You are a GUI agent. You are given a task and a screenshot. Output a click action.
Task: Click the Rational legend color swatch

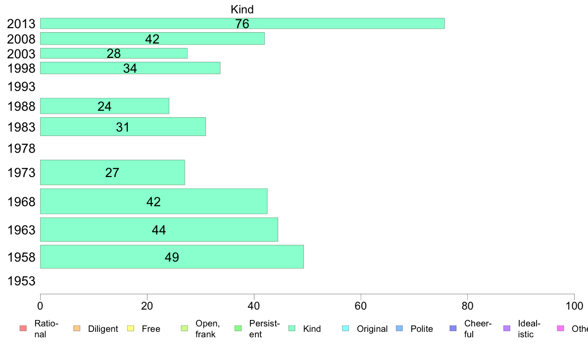(23, 328)
